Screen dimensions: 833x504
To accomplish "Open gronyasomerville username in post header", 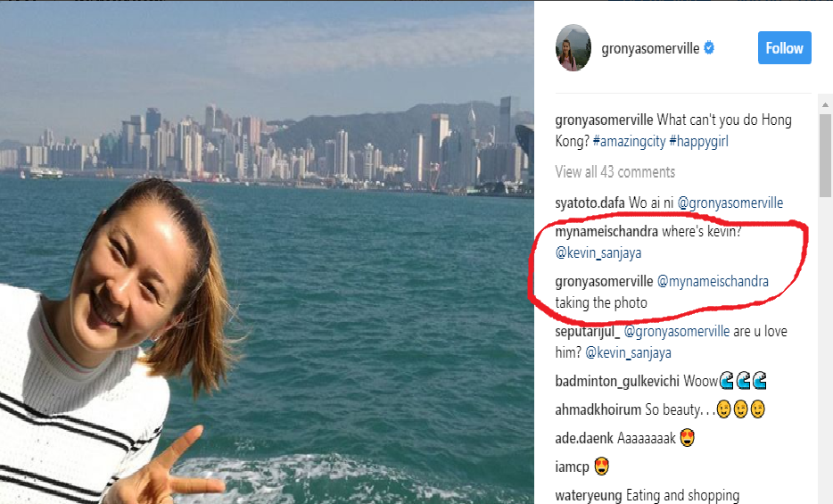I will tap(650, 48).
